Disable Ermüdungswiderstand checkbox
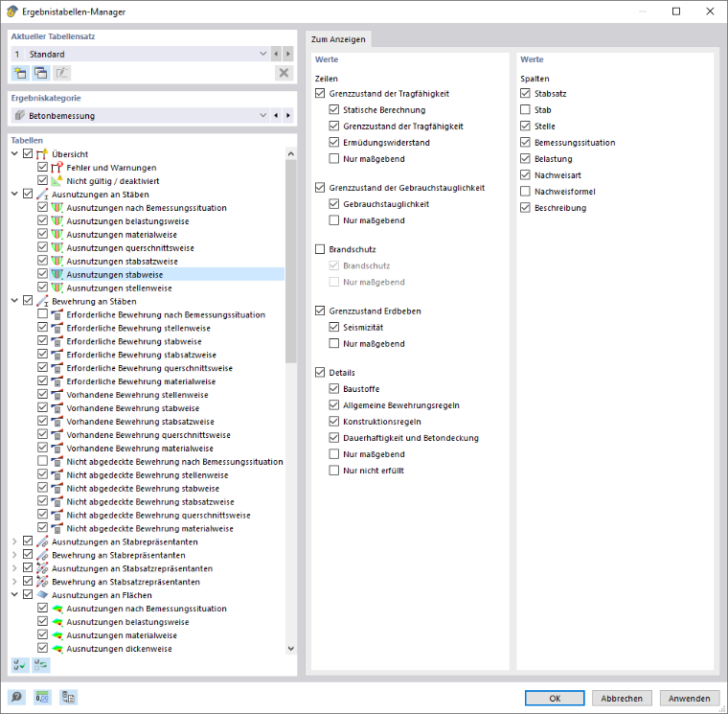 coord(333,142)
